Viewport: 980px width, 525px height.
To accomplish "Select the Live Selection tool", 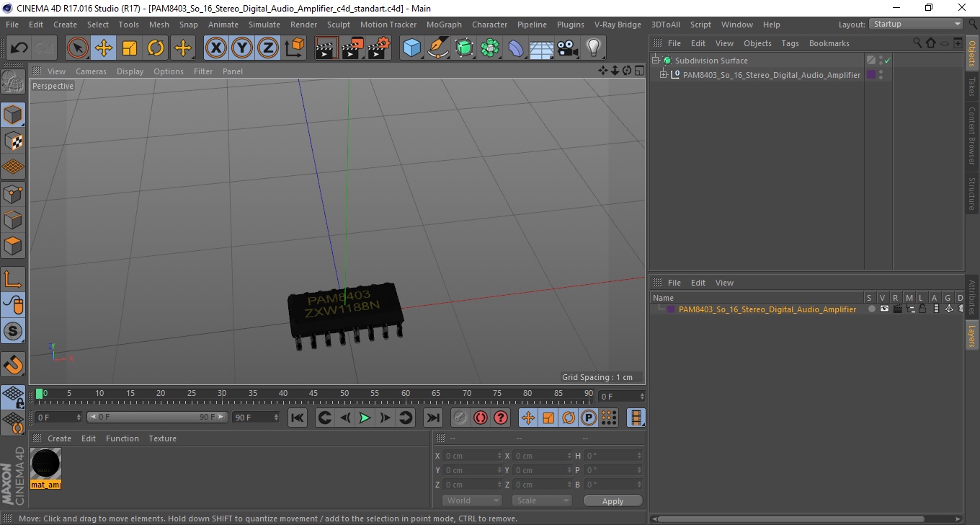I will pyautogui.click(x=78, y=48).
